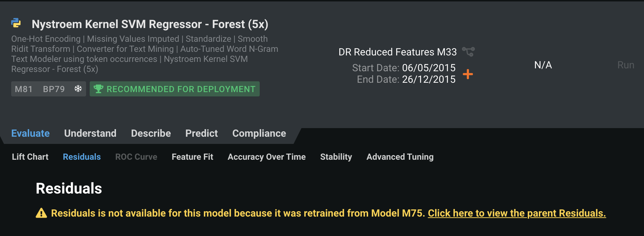View Accuracy Over Time
The width and height of the screenshot is (644, 236).
267,157
